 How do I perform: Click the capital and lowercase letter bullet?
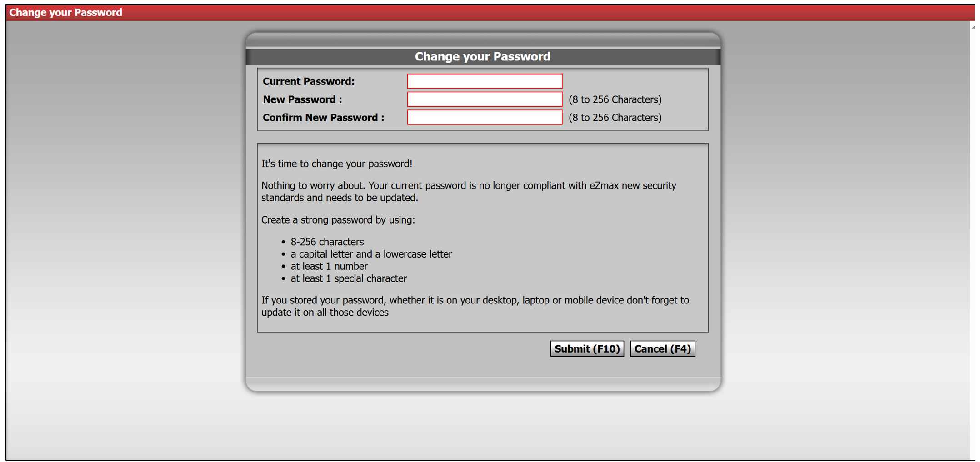[x=371, y=254]
